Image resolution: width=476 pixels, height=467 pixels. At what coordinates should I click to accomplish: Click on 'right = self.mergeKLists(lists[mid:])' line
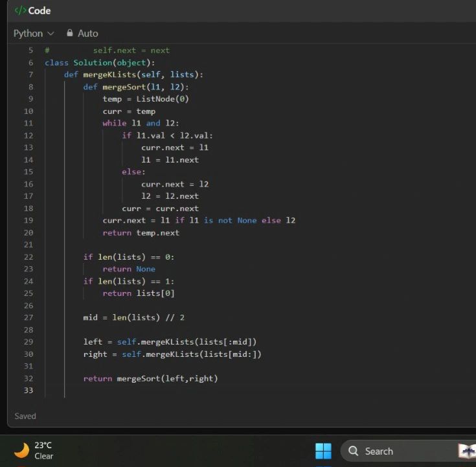point(172,354)
